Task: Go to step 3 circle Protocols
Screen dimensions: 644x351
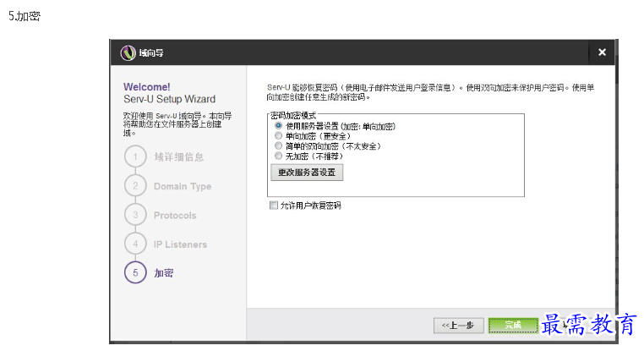Action: pyautogui.click(x=135, y=215)
